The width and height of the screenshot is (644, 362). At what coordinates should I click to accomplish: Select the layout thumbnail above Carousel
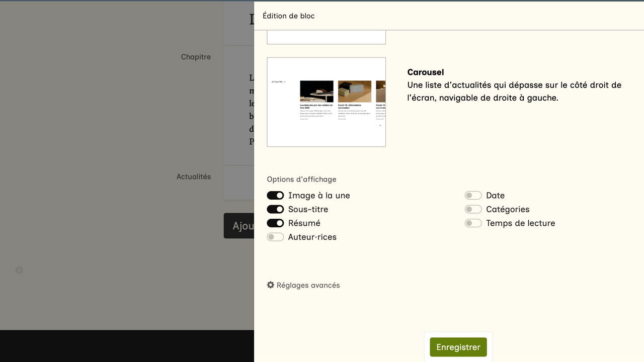(326, 37)
